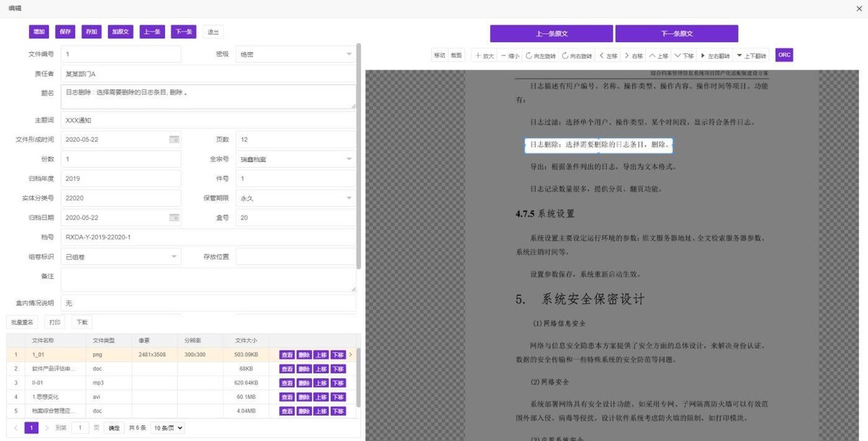Click the file table vertical scrollbar
Viewport: 868px width, 441px height.
[x=359, y=377]
